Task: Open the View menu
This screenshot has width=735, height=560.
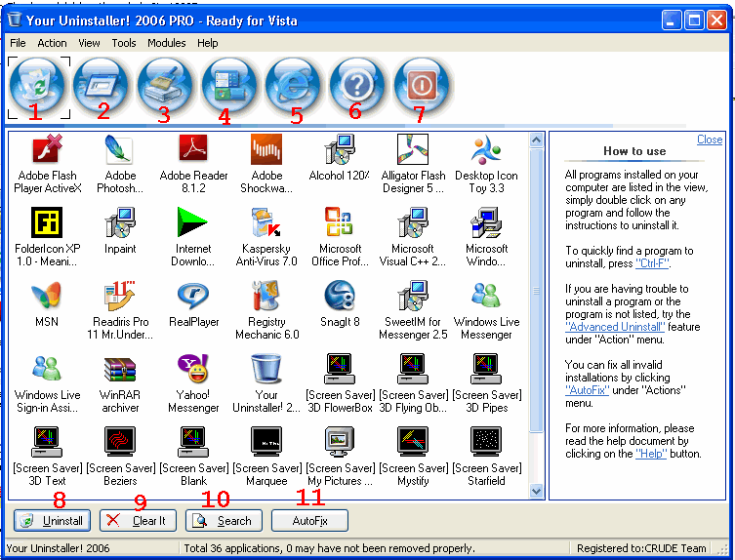Action: point(89,43)
